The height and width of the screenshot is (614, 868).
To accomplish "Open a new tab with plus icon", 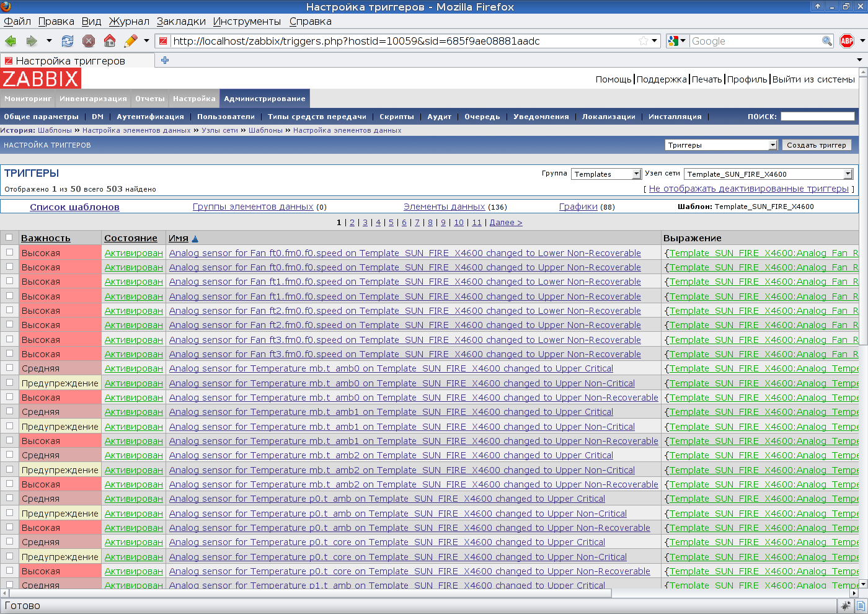I will (x=165, y=60).
